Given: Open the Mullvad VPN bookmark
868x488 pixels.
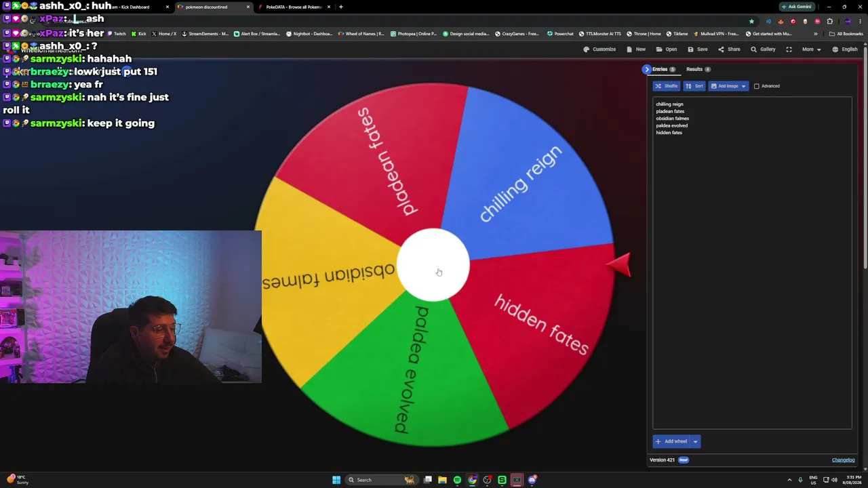Looking at the screenshot, I should tap(716, 34).
